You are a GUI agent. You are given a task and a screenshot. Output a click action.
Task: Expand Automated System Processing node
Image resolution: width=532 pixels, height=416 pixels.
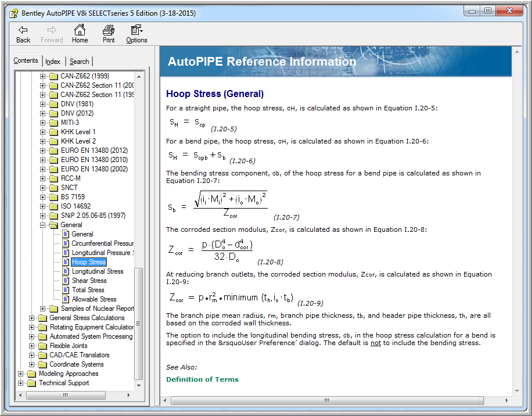(x=31, y=336)
